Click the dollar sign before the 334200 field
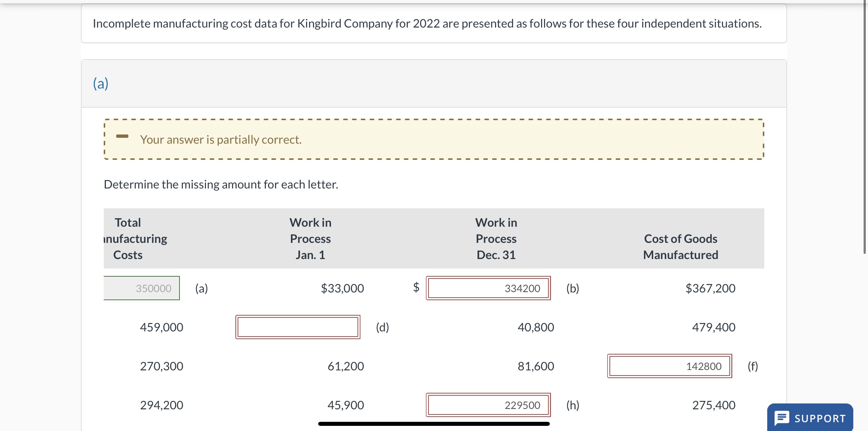 point(416,288)
